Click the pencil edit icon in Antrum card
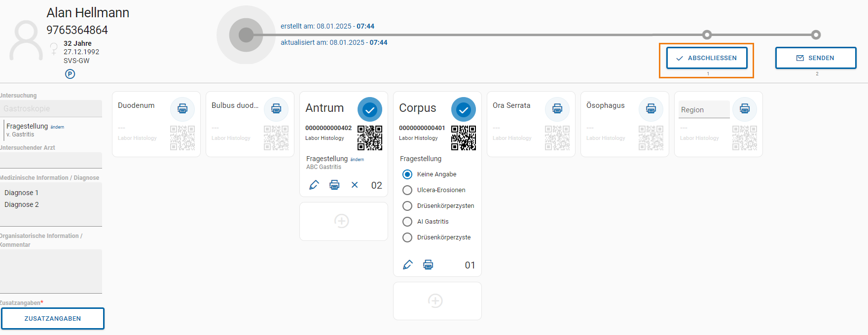This screenshot has height=335, width=868. point(314,185)
